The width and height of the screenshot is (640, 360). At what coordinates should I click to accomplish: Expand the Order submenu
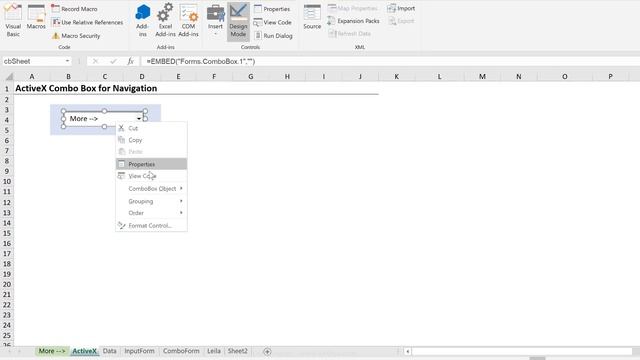[151, 213]
